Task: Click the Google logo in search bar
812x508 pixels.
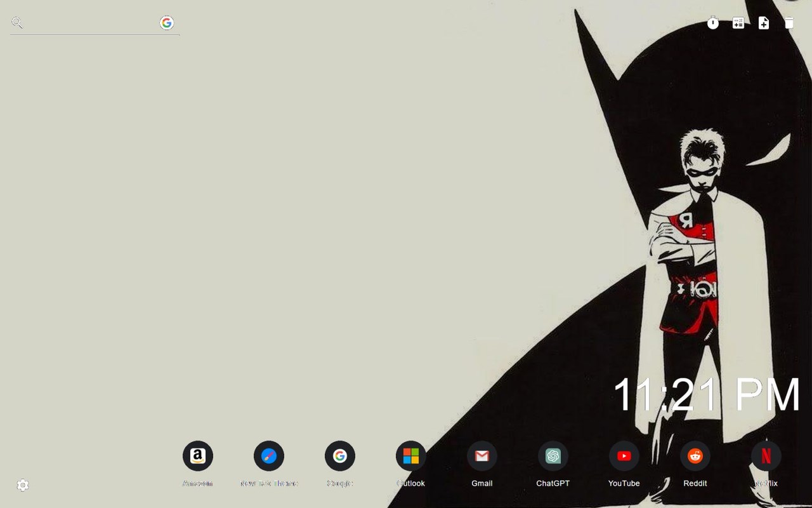Action: (167, 23)
